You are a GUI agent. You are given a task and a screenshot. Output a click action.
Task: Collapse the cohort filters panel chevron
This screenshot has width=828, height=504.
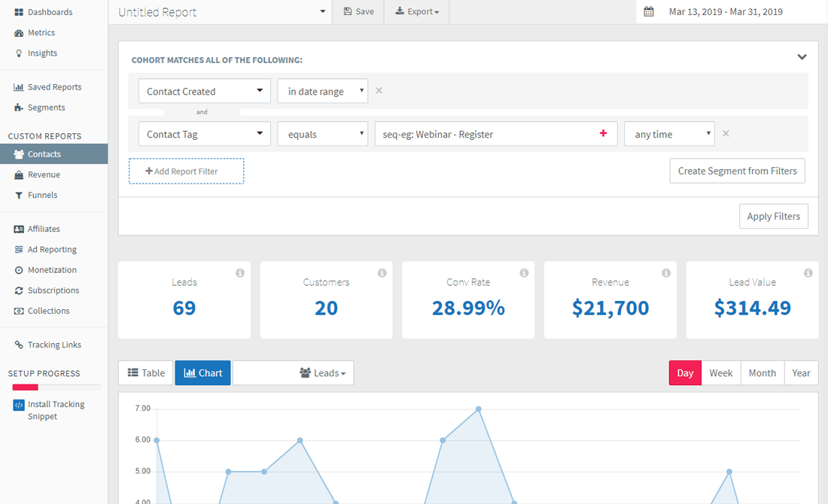[802, 57]
